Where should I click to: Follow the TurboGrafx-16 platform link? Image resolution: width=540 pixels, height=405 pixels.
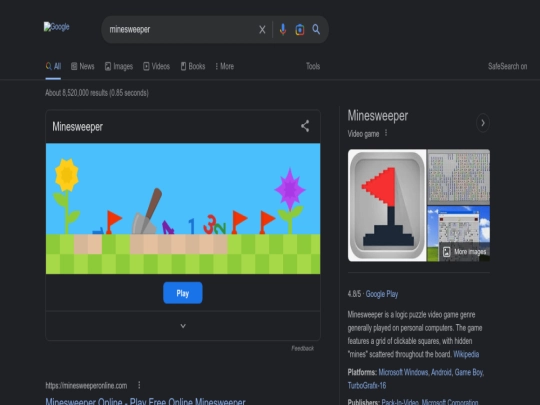click(367, 386)
